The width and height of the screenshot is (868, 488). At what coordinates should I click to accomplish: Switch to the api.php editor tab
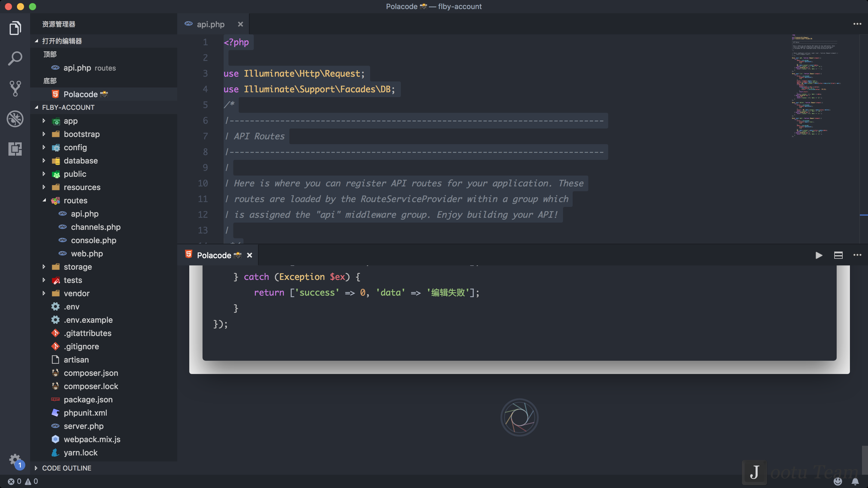[x=210, y=24]
